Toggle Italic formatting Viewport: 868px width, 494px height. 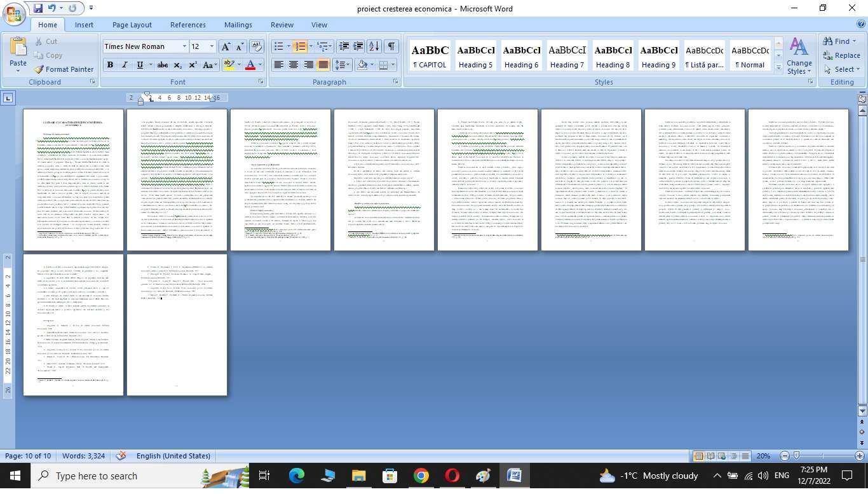[125, 65]
